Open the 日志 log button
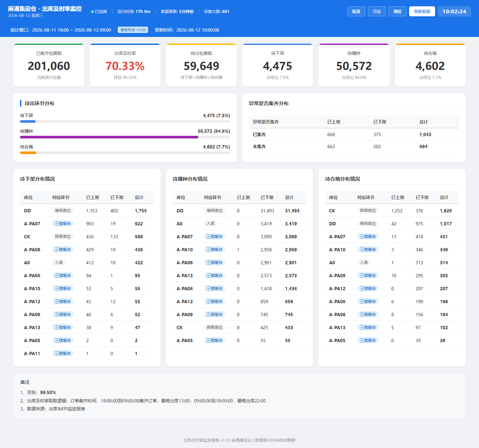This screenshot has height=448, width=479. click(x=377, y=11)
